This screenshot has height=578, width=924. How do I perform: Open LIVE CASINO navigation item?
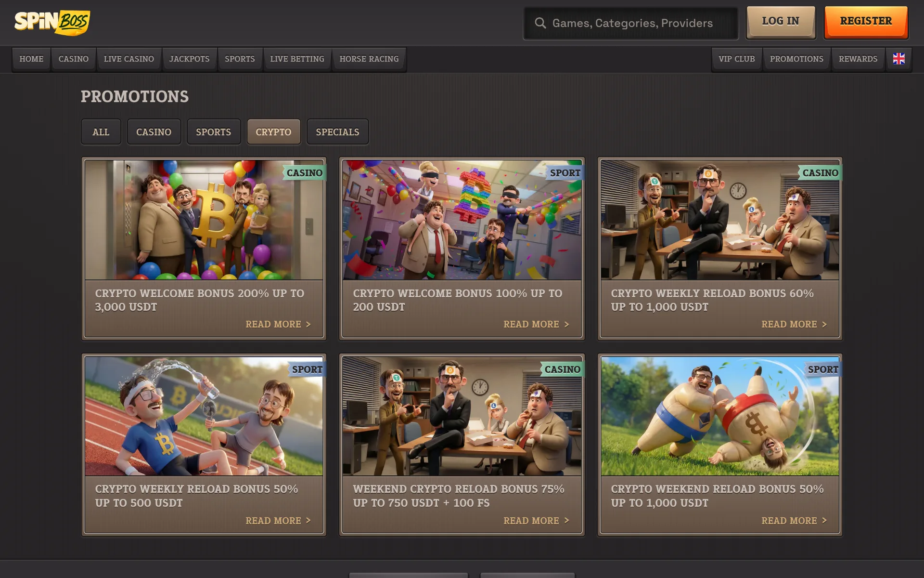129,59
